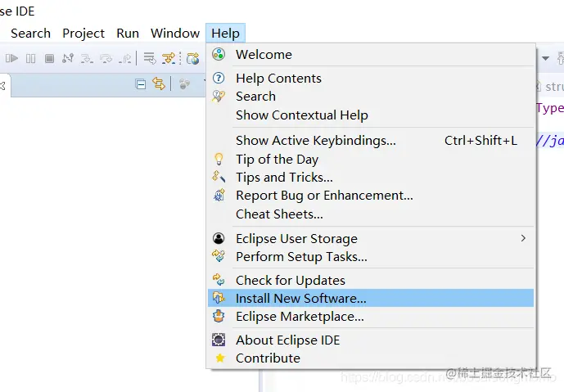
Task: Click the Suspend debug toolbar icon
Action: coord(31,58)
